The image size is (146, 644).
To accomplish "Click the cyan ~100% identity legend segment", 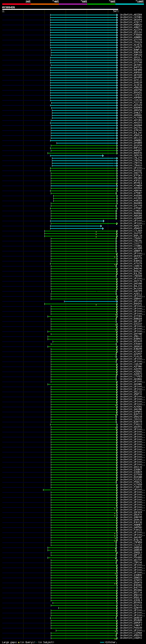I will pos(130,4).
